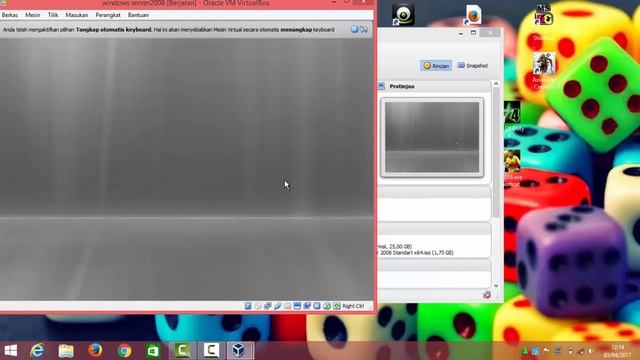Click the USB devices status icon
Image resolution: width=640 pixels, height=360 pixels.
tap(278, 306)
